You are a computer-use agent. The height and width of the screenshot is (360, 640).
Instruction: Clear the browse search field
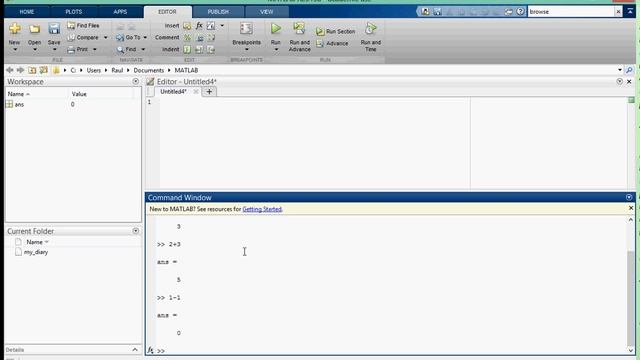click(x=618, y=11)
